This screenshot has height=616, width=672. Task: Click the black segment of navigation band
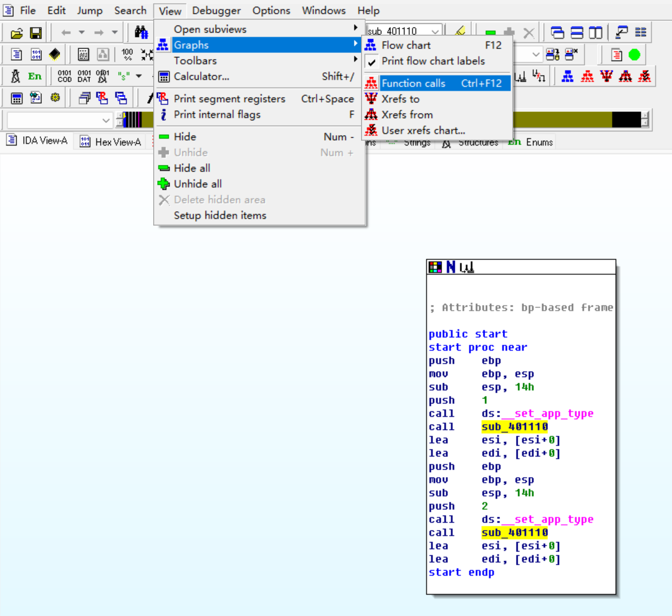tap(626, 120)
